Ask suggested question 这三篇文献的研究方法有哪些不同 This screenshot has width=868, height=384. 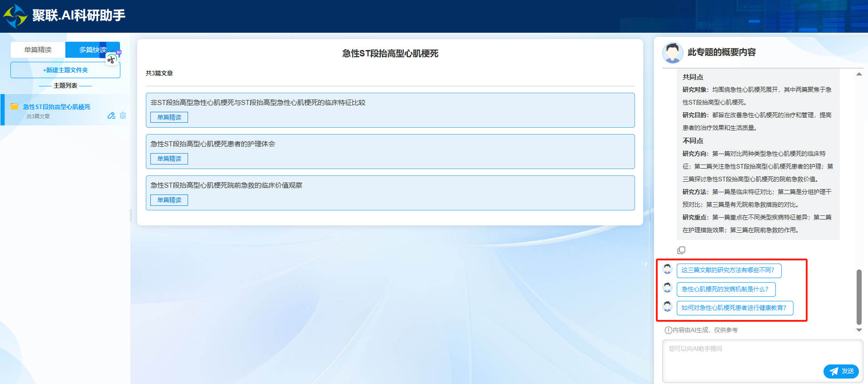tap(729, 270)
